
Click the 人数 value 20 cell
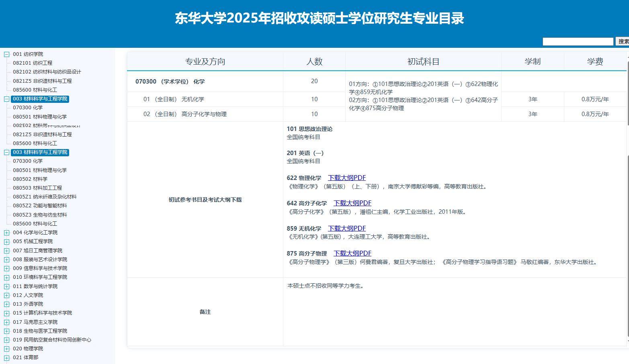point(314,82)
